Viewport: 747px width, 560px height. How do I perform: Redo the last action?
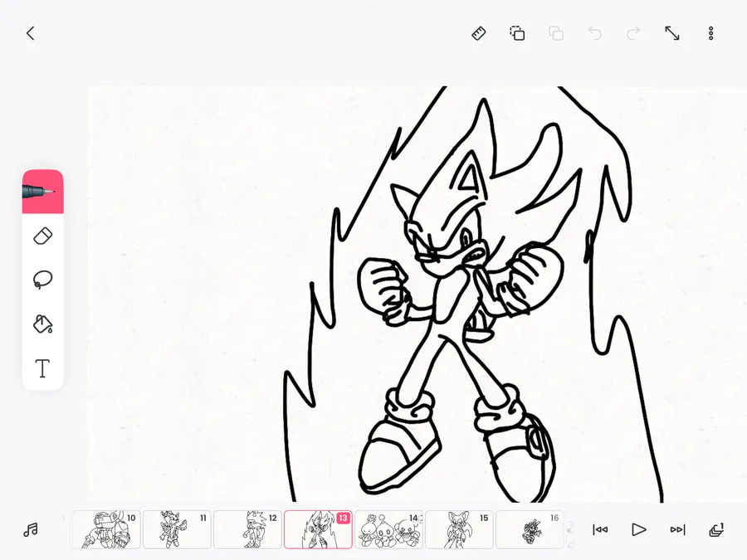click(633, 33)
